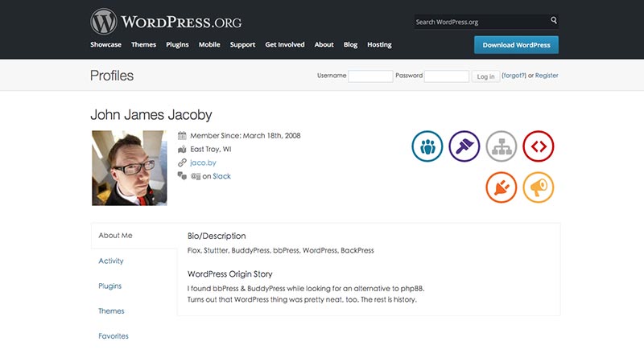The width and height of the screenshot is (644, 362).
Task: Follow the forgot? password link
Action: click(514, 76)
